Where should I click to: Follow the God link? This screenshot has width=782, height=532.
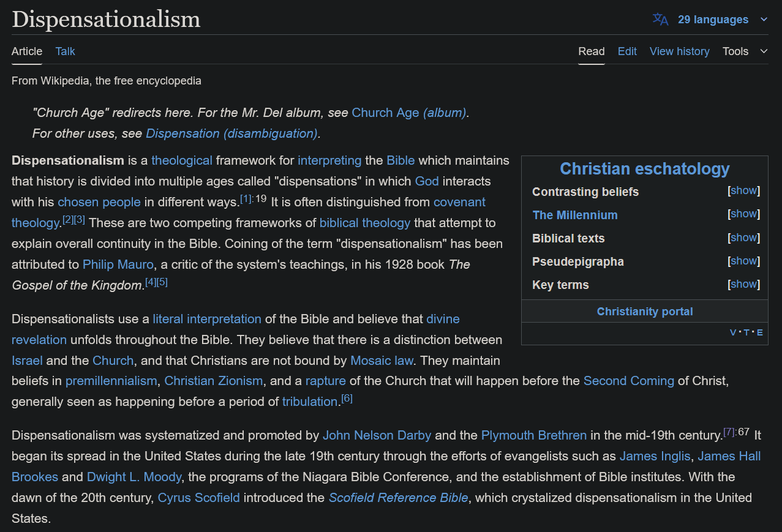427,181
